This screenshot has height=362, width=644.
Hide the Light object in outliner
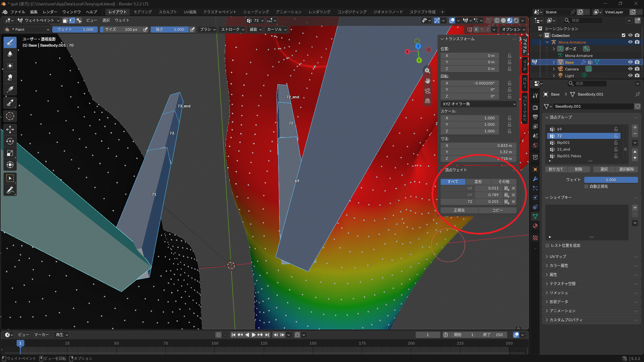[x=630, y=76]
